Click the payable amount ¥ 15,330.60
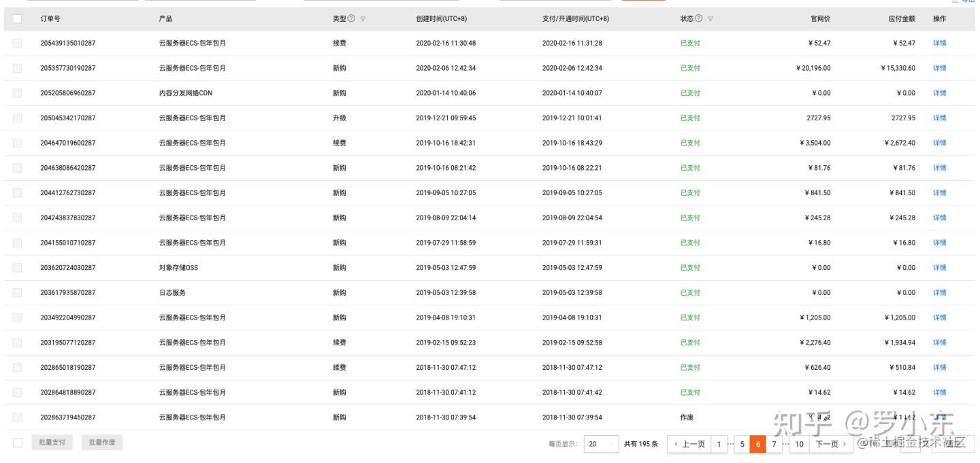 (x=898, y=68)
